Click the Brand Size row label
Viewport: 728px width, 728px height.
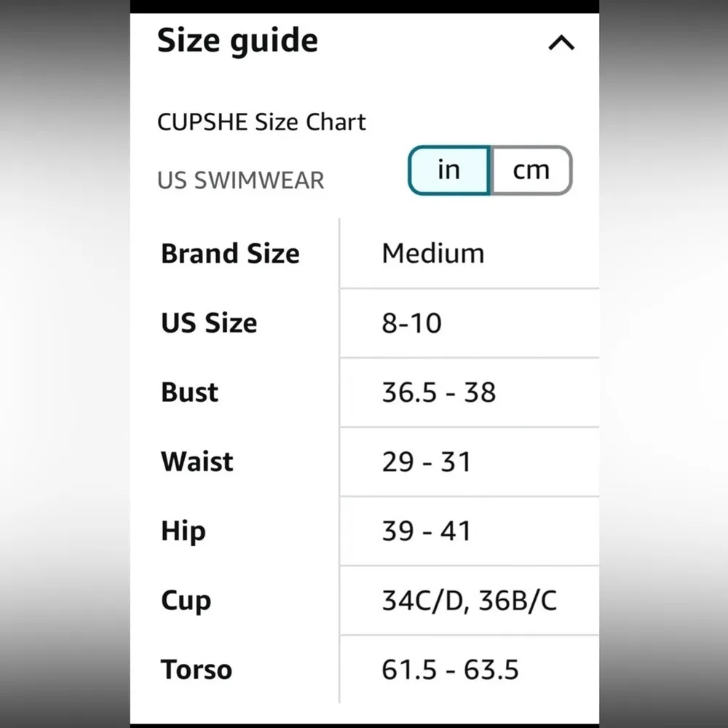click(230, 253)
